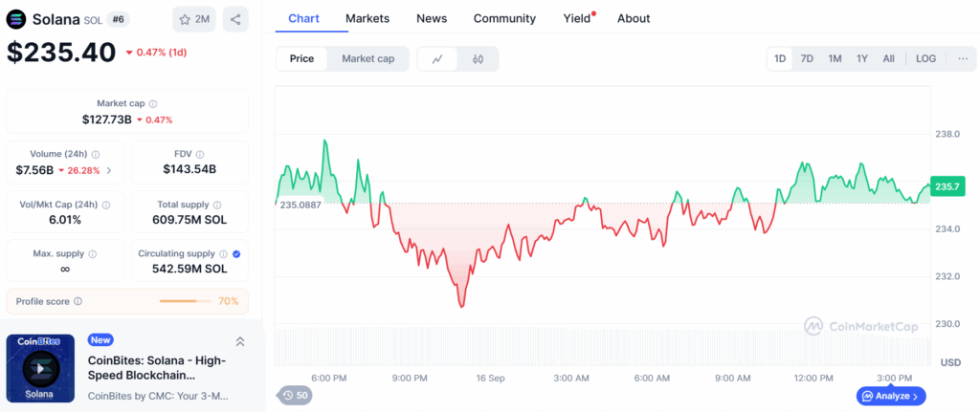Select Market cap chart toggle
The image size is (980, 412).
click(368, 58)
